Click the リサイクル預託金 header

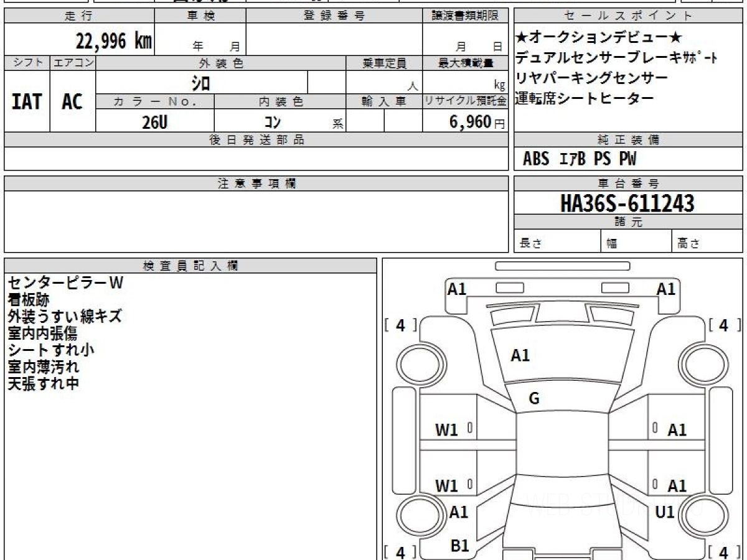466,101
